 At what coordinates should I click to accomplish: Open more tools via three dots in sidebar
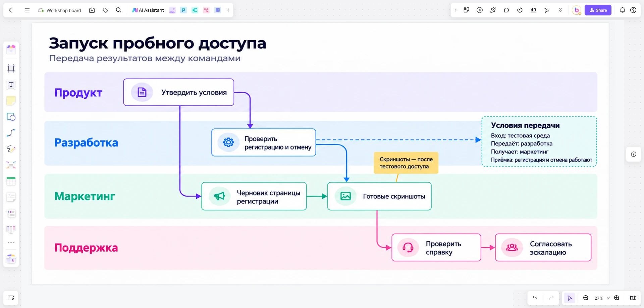pos(11,243)
